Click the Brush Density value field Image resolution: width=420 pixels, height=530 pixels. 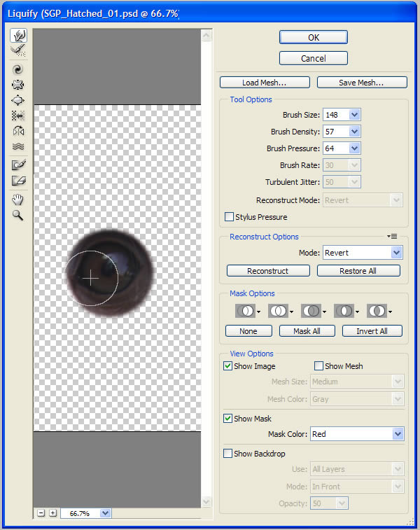click(336, 132)
